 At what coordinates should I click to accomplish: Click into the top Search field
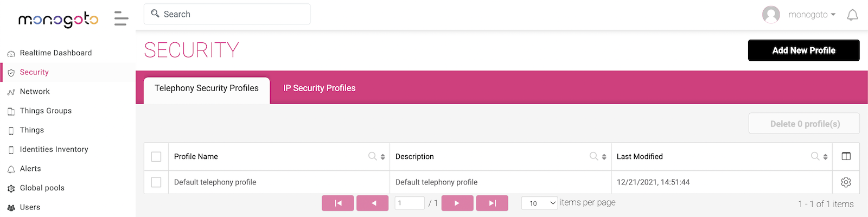(227, 14)
